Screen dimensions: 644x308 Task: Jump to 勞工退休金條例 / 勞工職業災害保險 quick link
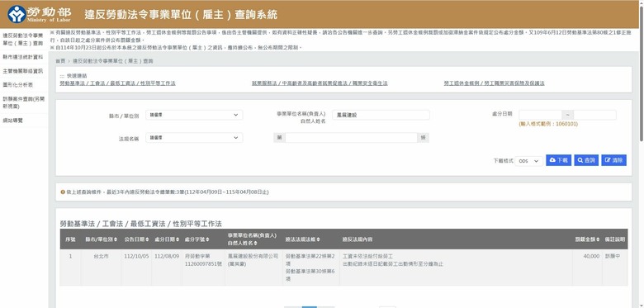(494, 83)
